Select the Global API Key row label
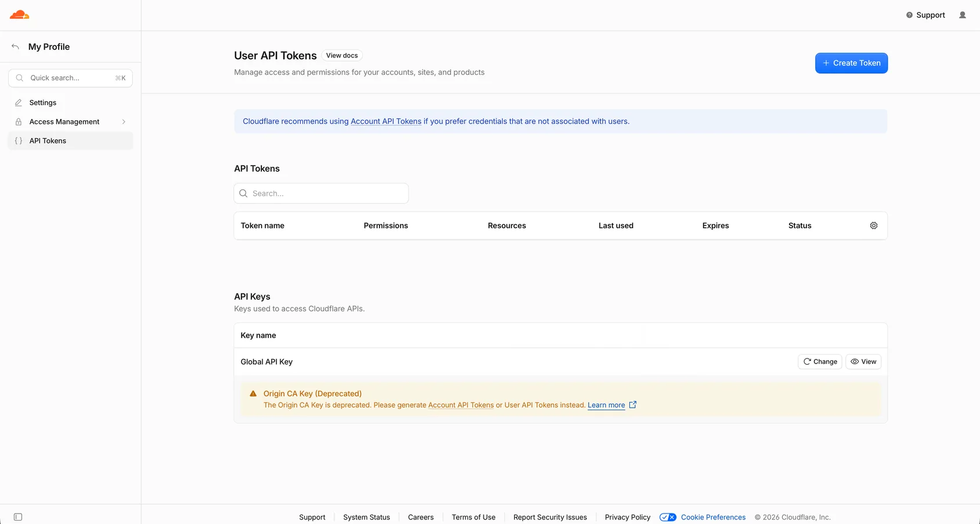The height and width of the screenshot is (524, 980). click(x=266, y=361)
